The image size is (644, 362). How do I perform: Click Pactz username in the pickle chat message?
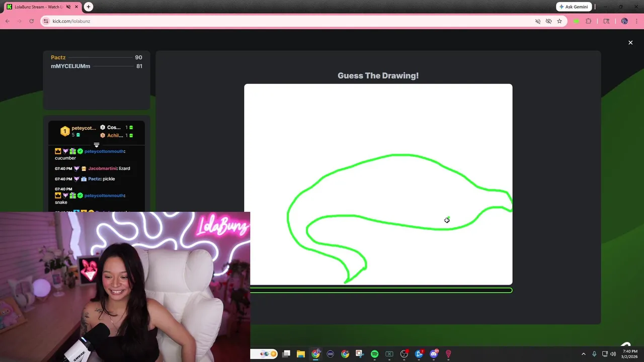[94, 179]
